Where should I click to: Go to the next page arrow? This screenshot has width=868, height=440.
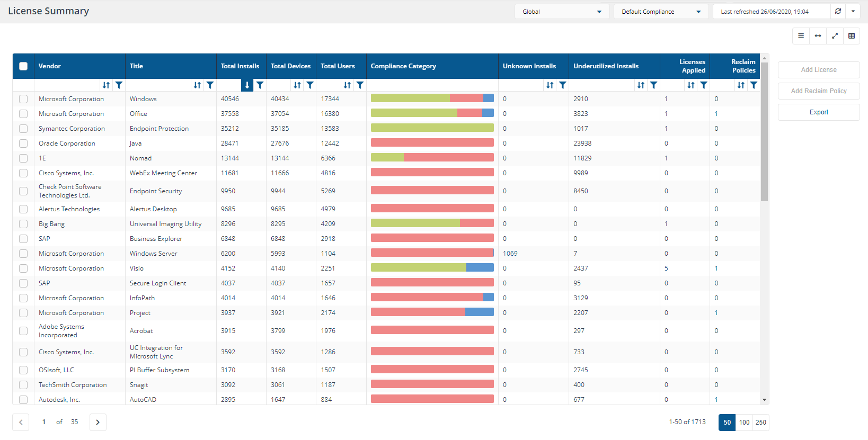tap(98, 422)
